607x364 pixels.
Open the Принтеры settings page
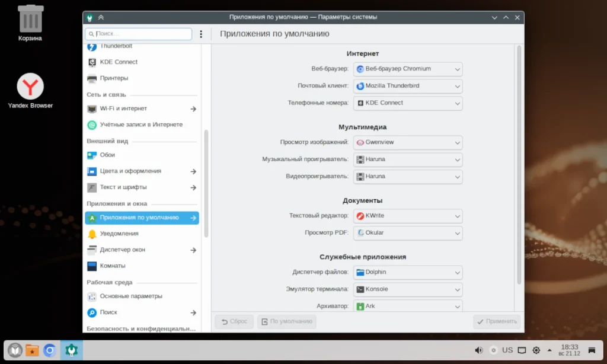(x=142, y=78)
